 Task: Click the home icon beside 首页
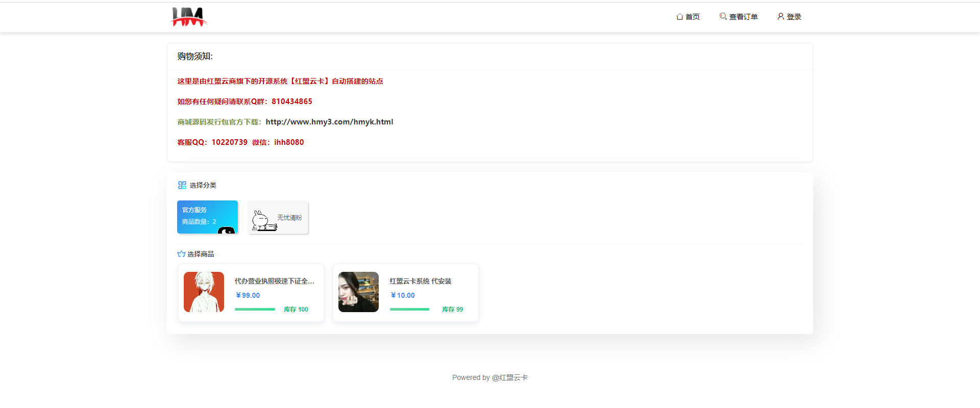[679, 17]
